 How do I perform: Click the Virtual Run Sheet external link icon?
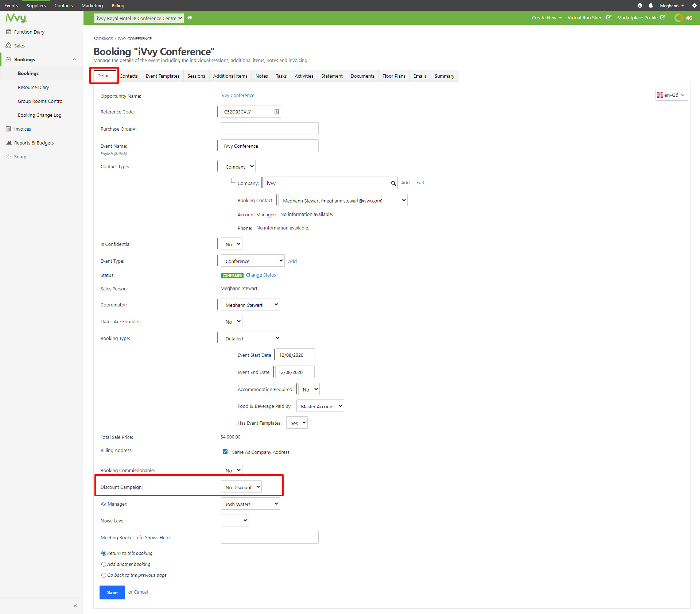tap(608, 18)
